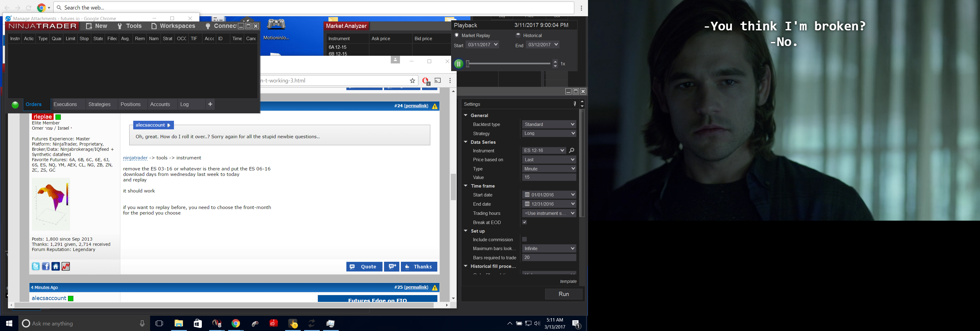Open Google Chrome from the taskbar
Screen dimensions: 980x331
236,323
